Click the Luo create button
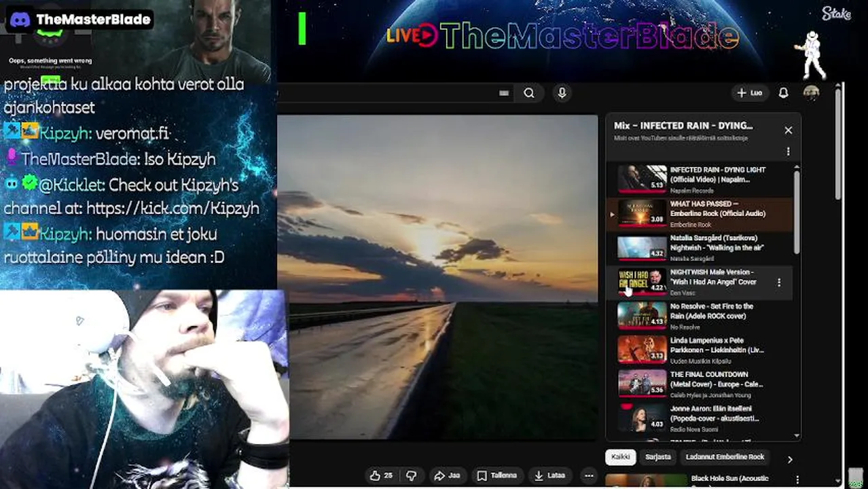 pyautogui.click(x=750, y=93)
